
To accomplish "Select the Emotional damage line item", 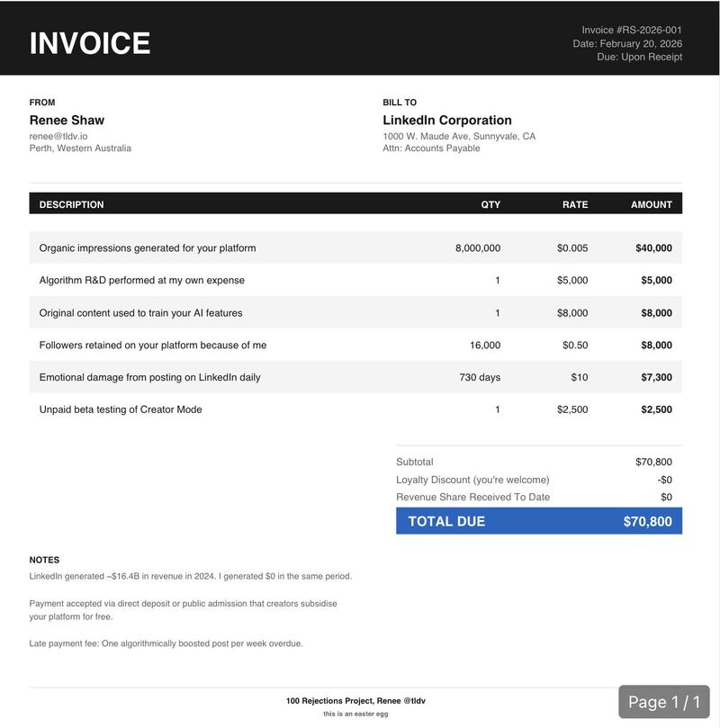I will (149, 377).
